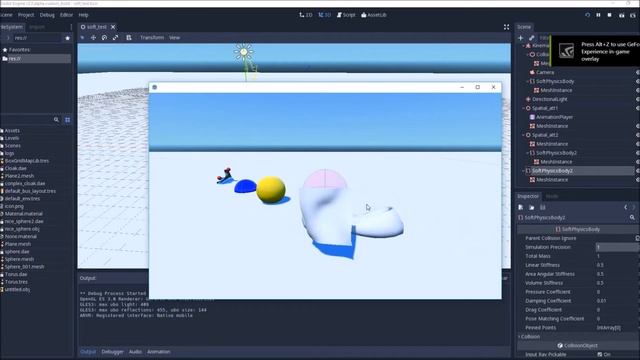
Task: Collapse the selected SoftPhysicsBody2 tree node
Action: point(524,171)
